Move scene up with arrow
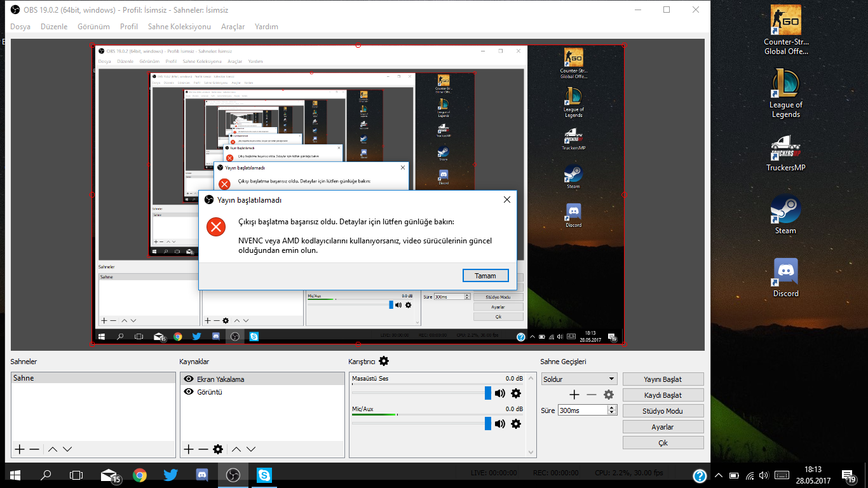The image size is (868, 488). coord(53,449)
